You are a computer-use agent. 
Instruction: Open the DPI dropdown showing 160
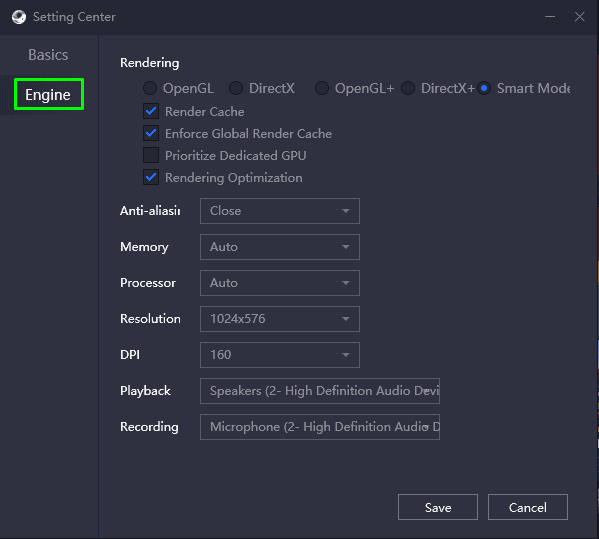[x=280, y=355]
